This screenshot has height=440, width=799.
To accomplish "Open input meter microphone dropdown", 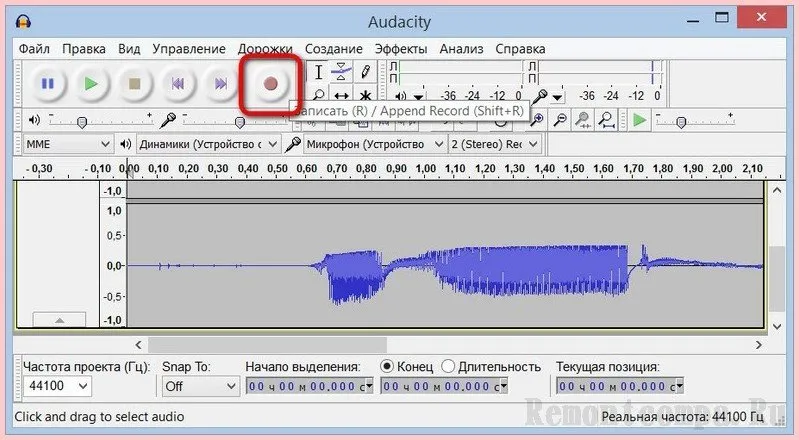I will pos(557,97).
